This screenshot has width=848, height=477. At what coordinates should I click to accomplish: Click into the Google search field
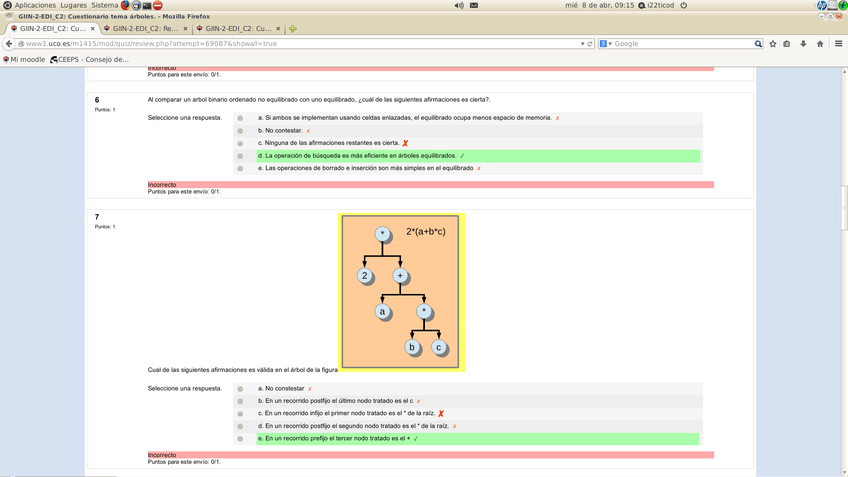682,44
